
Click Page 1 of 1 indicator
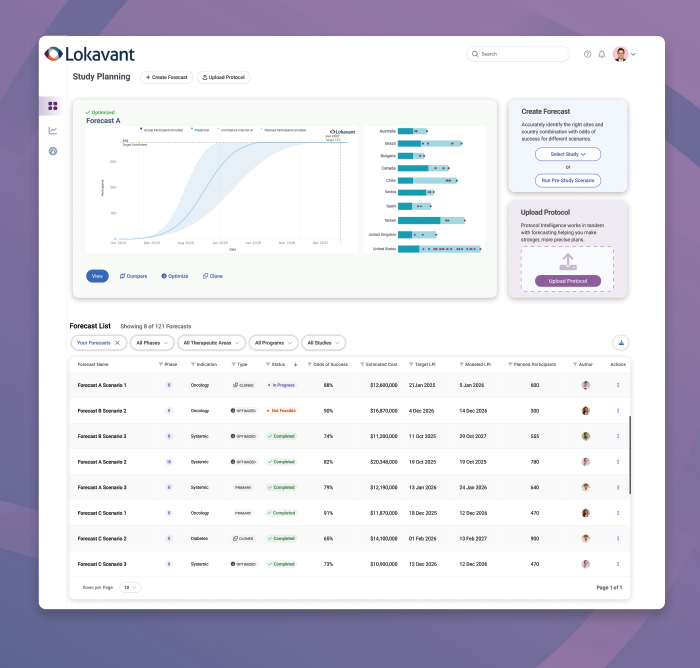pyautogui.click(x=609, y=588)
